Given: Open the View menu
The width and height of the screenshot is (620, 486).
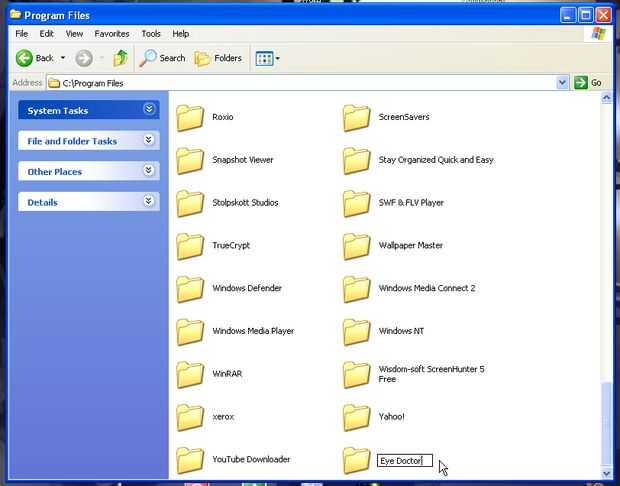Looking at the screenshot, I should (74, 34).
